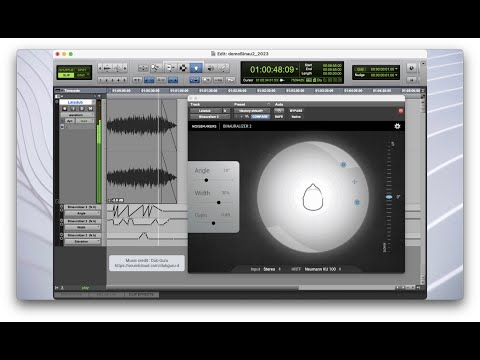The height and width of the screenshot is (360, 480).
Task: Select the upper blue source point
Action: [x=343, y=165]
